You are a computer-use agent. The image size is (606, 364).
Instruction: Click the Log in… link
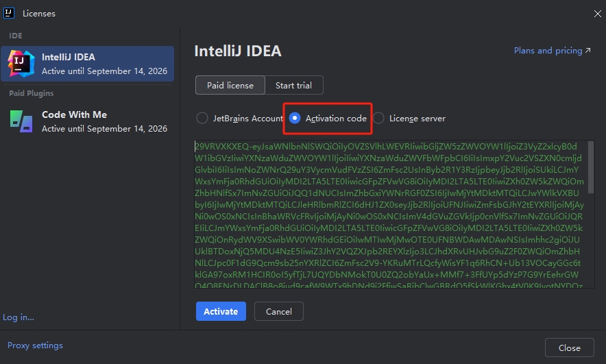click(19, 317)
